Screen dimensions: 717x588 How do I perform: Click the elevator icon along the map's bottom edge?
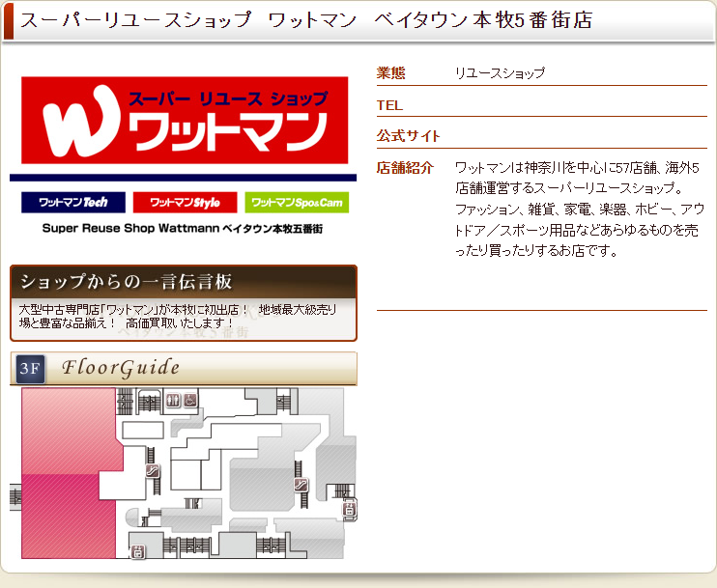pyautogui.click(x=137, y=551)
